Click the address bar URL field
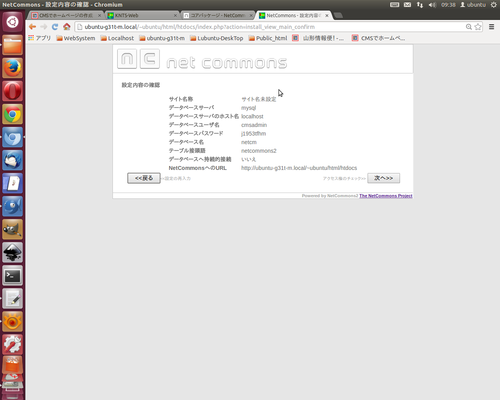Image resolution: width=500 pixels, height=400 pixels. pyautogui.click(x=270, y=27)
